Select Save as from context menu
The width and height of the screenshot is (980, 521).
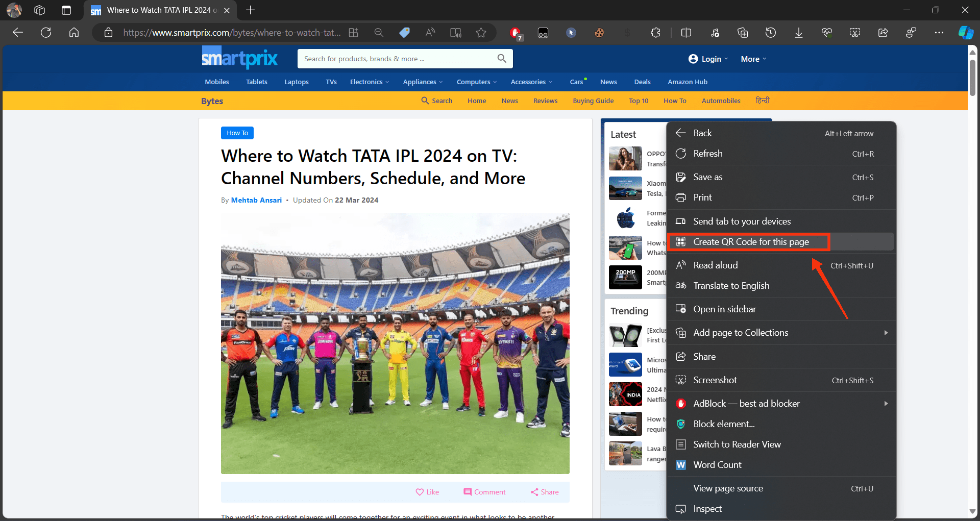click(781, 177)
